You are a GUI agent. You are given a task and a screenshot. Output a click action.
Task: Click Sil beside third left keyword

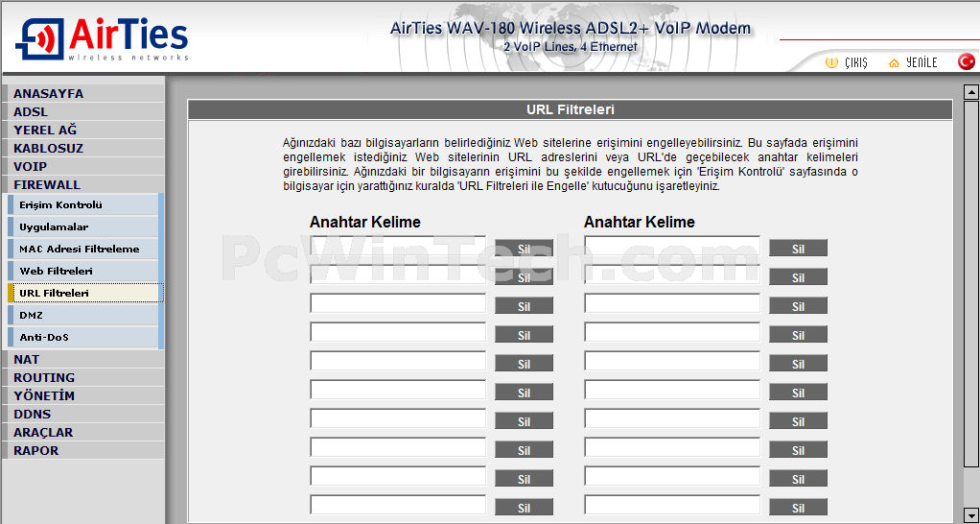point(524,306)
